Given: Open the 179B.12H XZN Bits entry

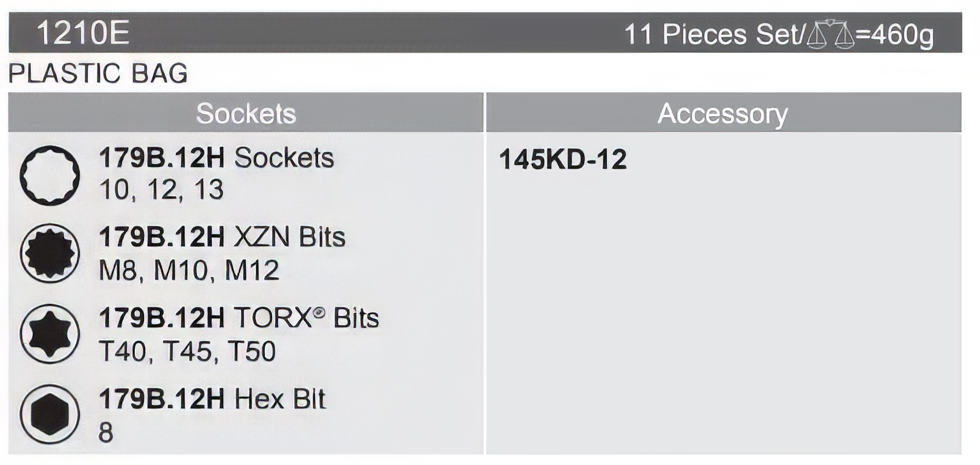Looking at the screenshot, I should [x=222, y=238].
